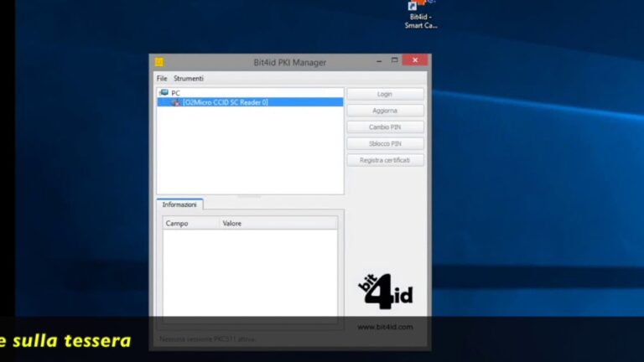Click the Aggiorna button
The height and width of the screenshot is (362, 644).
pyautogui.click(x=385, y=111)
